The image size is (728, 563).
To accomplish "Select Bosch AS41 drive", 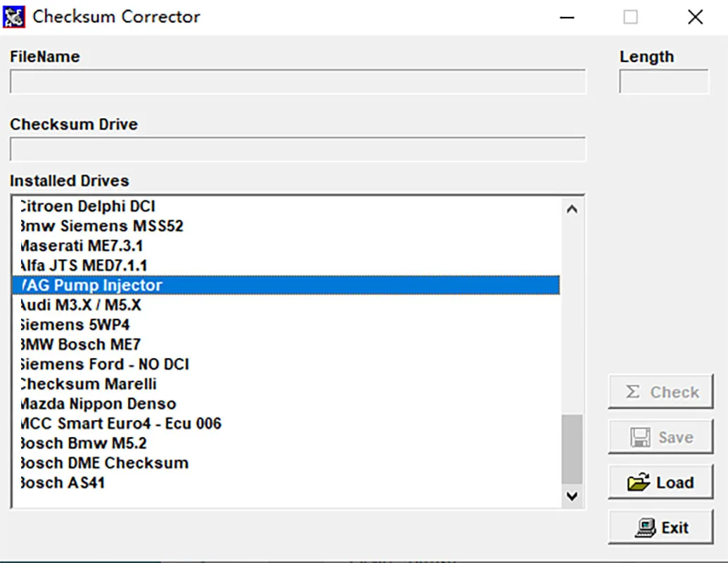I will pos(286,482).
